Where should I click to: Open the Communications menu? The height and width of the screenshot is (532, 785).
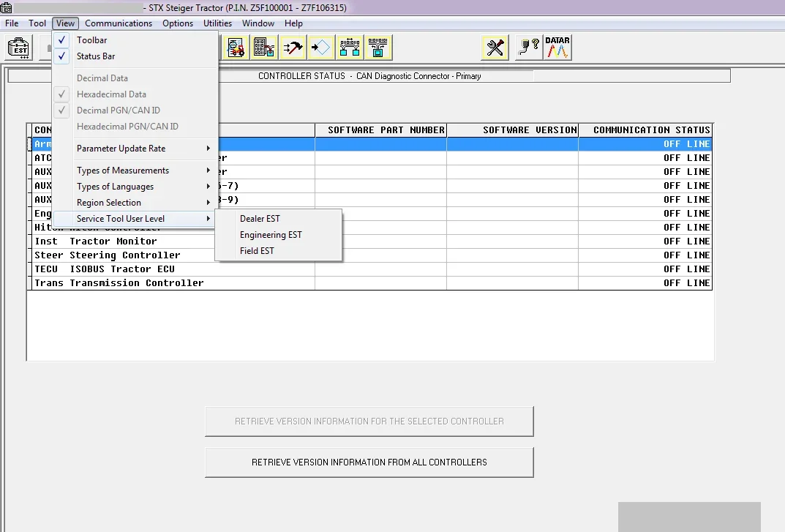[118, 23]
